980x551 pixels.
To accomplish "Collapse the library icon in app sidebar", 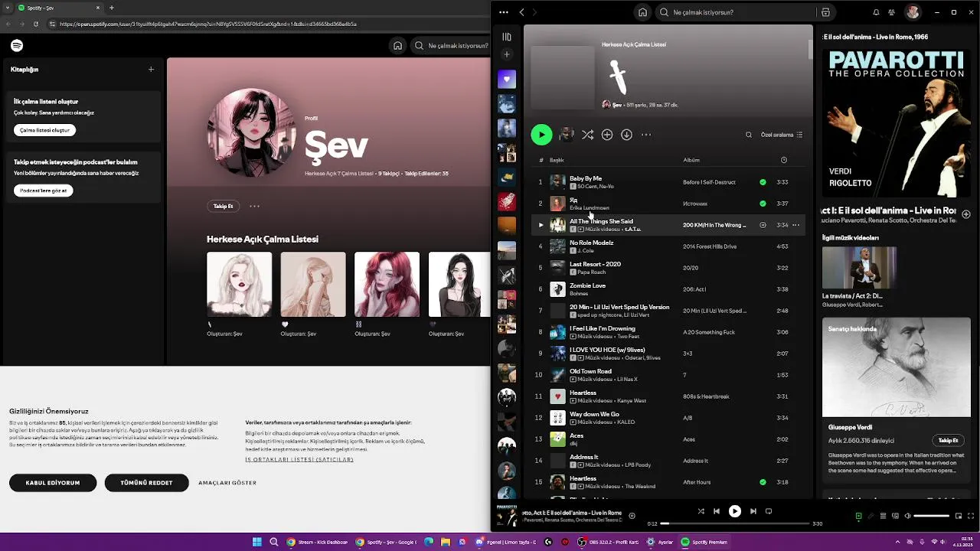I will [506, 37].
